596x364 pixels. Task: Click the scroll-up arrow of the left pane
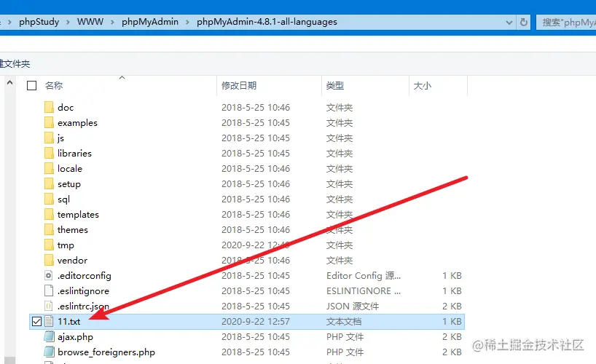point(10,82)
